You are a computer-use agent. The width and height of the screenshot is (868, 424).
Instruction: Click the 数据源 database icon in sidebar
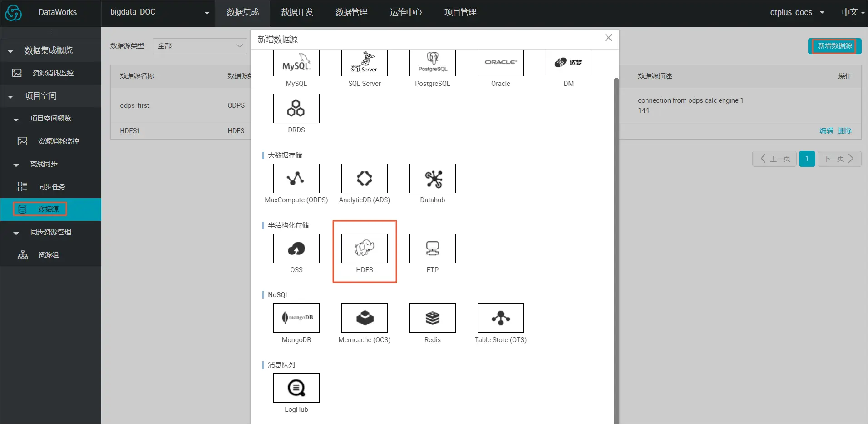22,209
